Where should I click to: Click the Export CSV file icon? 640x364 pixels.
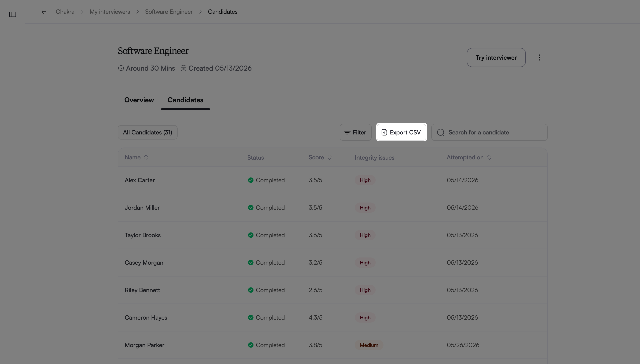[384, 132]
